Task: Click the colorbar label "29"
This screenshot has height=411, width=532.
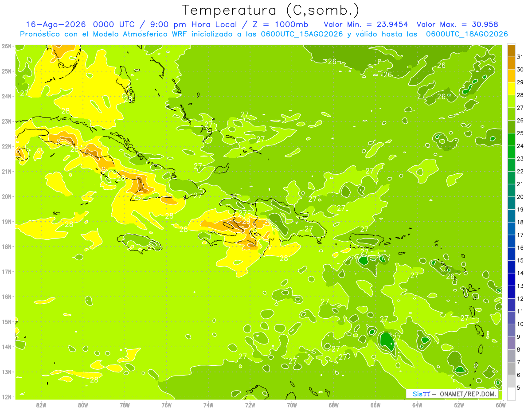Action: click(x=520, y=82)
